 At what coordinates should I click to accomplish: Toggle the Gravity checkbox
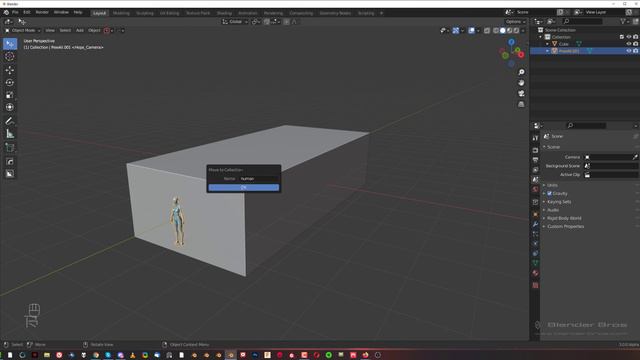point(549,193)
